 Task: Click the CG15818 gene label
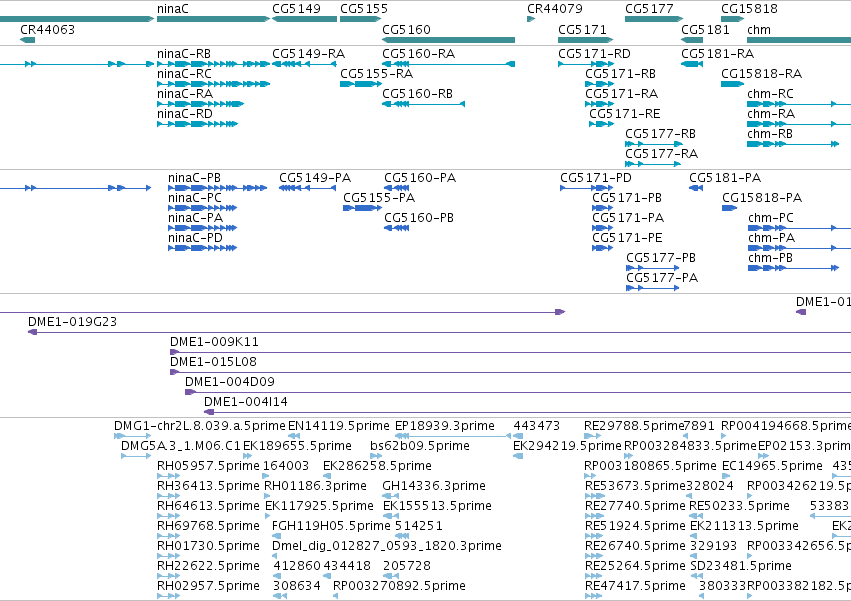pos(749,9)
